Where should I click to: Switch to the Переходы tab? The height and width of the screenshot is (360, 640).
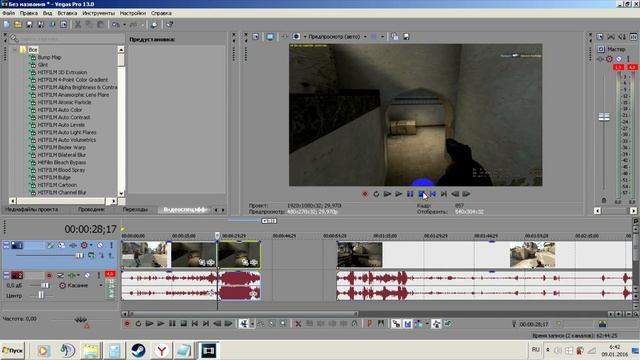coord(135,209)
